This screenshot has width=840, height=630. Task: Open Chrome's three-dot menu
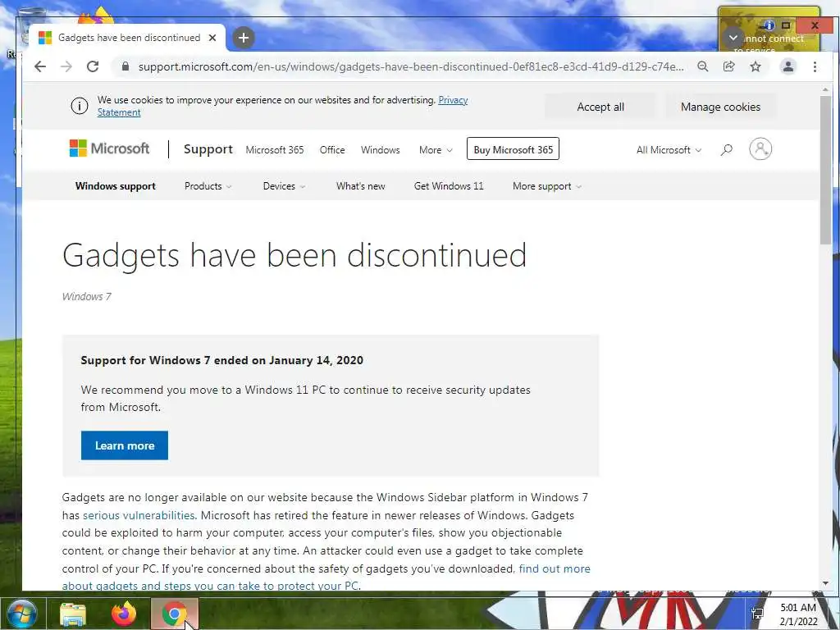(815, 66)
